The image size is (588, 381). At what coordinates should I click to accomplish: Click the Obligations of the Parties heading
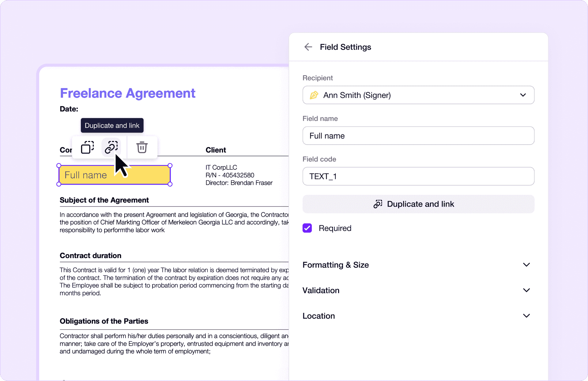click(104, 321)
